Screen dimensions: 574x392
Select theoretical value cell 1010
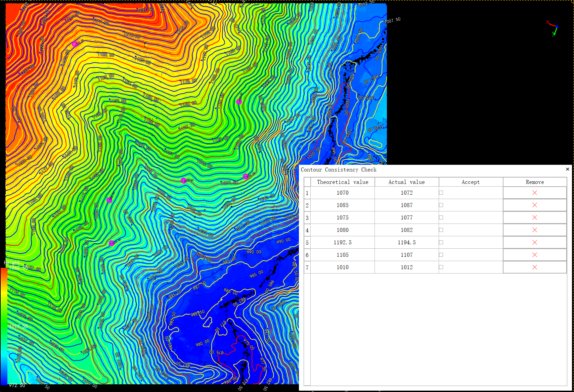click(343, 267)
